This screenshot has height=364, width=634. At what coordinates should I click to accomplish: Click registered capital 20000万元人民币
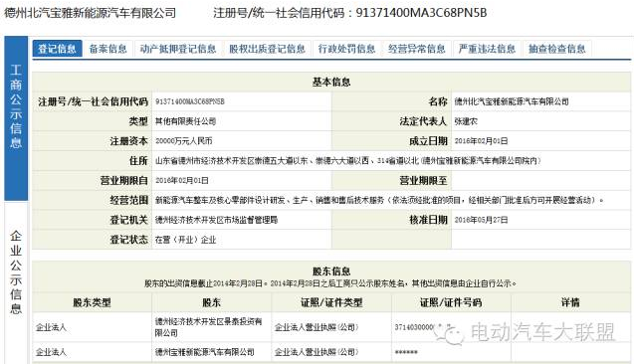pyautogui.click(x=183, y=141)
